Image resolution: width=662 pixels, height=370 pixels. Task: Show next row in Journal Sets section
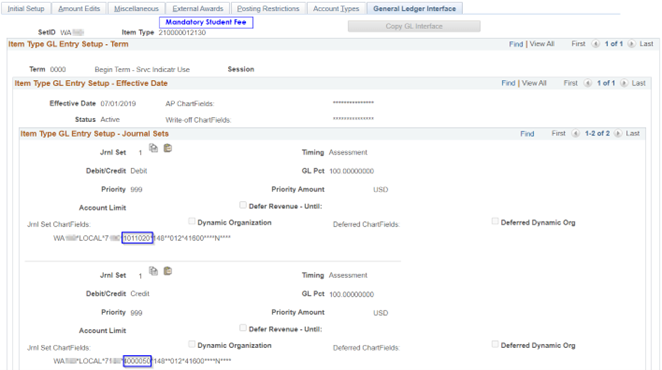[x=618, y=133]
